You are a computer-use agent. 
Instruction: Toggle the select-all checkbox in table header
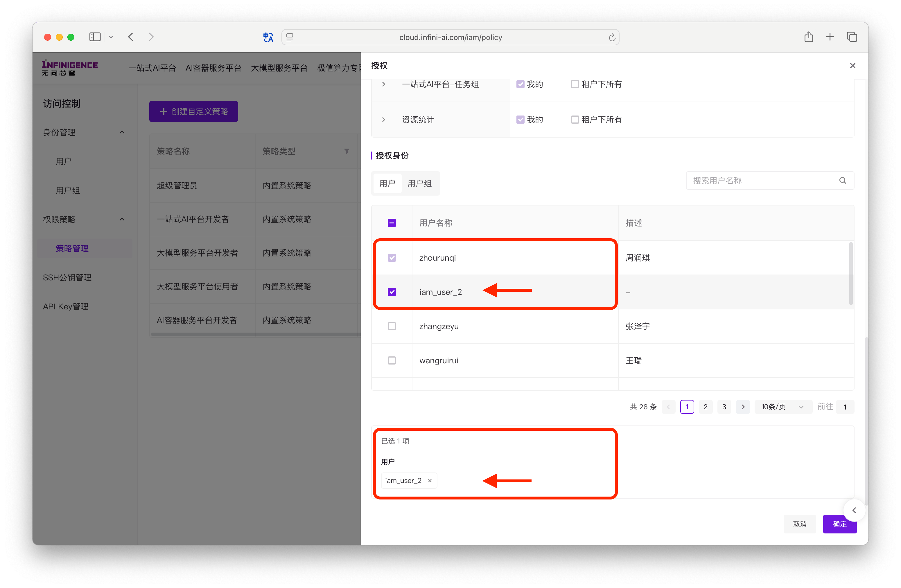392,223
